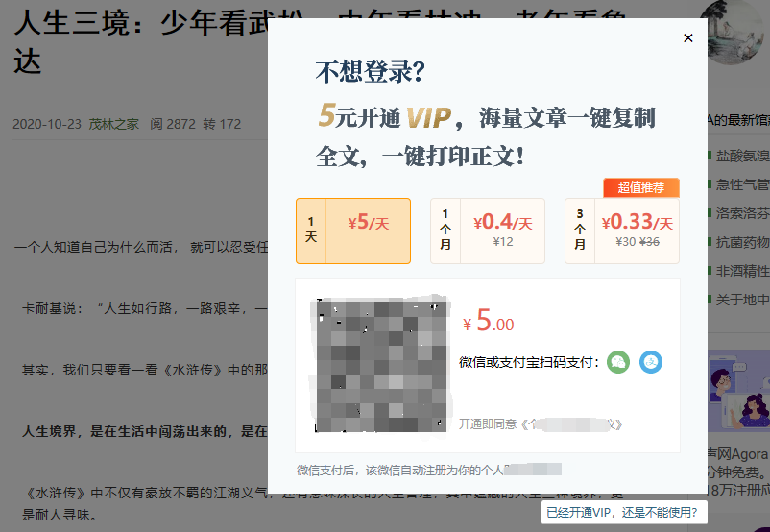Open the 开通即同意 agreement link

click(541, 423)
